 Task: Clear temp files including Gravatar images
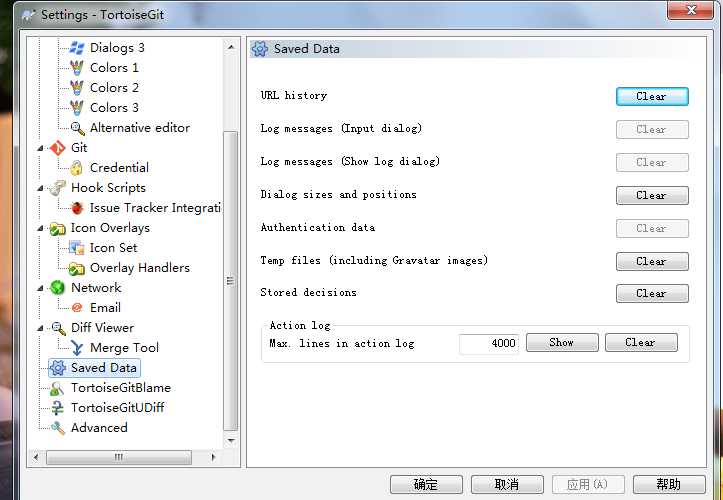coord(652,261)
